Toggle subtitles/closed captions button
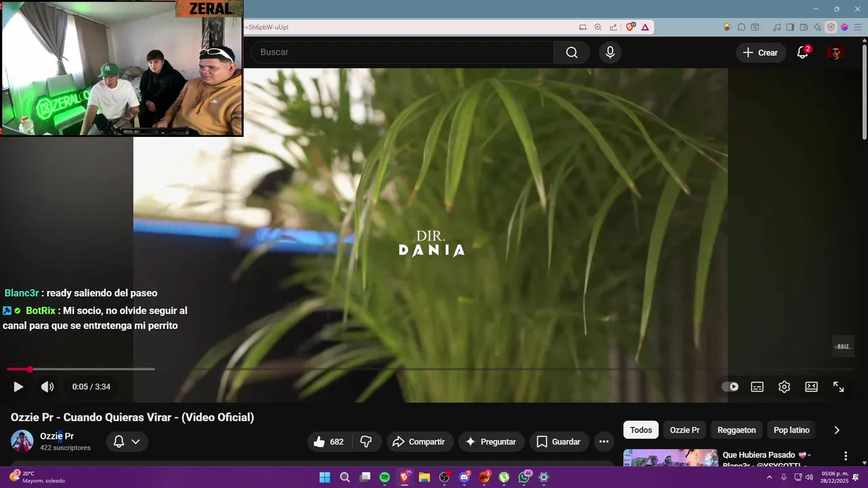 pyautogui.click(x=757, y=386)
